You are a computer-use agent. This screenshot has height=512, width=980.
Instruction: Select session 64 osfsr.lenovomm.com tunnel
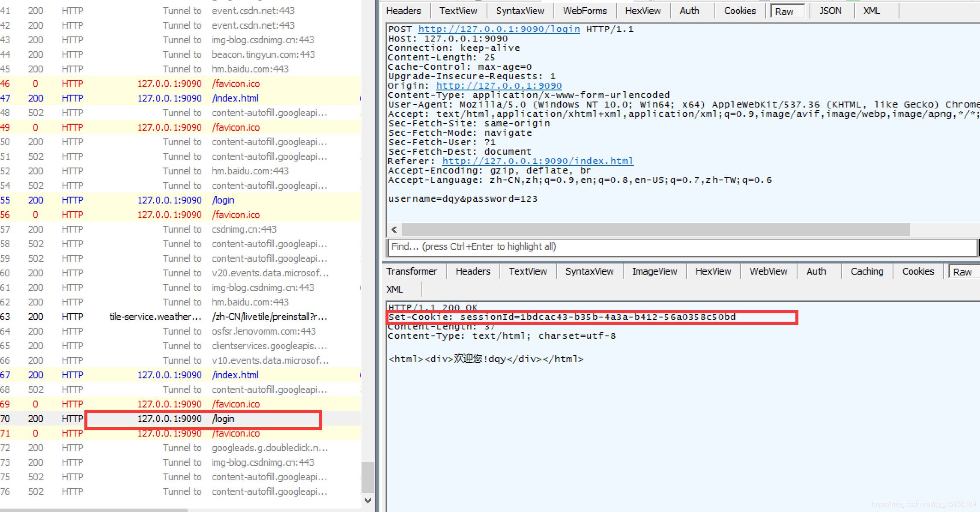pos(180,331)
